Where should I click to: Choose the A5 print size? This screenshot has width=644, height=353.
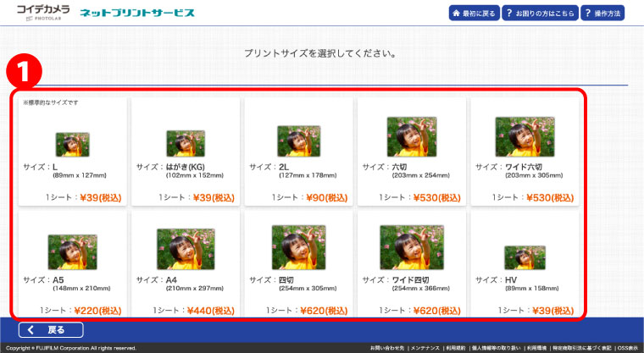[x=72, y=252]
